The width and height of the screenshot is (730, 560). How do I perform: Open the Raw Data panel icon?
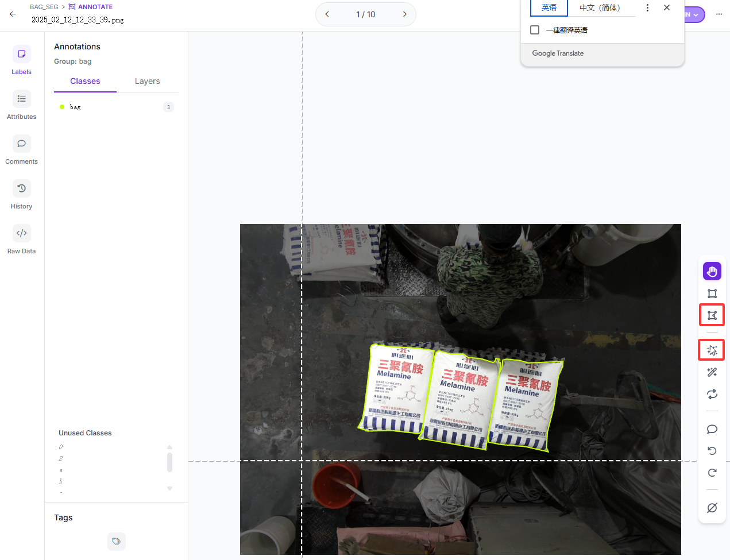[21, 233]
